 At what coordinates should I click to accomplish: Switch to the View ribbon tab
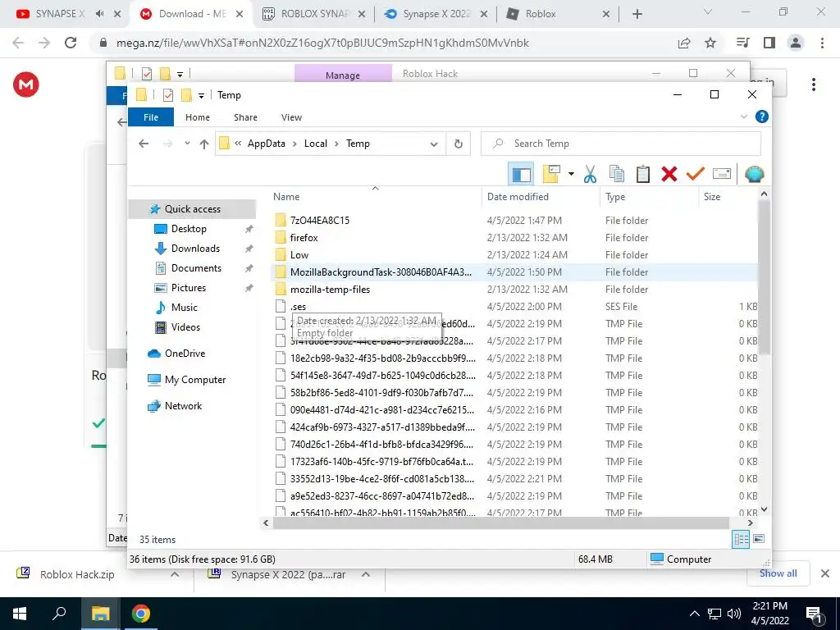click(291, 117)
